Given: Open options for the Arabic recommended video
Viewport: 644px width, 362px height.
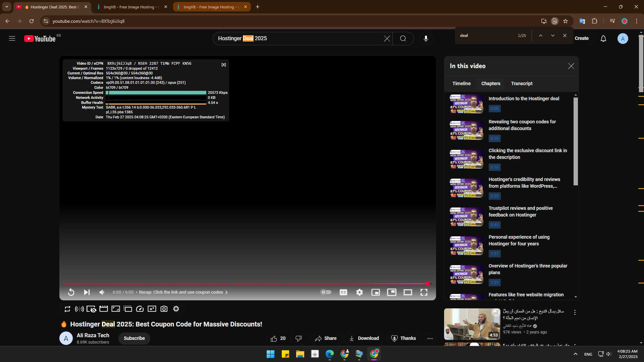Looking at the screenshot, I should pos(575,312).
